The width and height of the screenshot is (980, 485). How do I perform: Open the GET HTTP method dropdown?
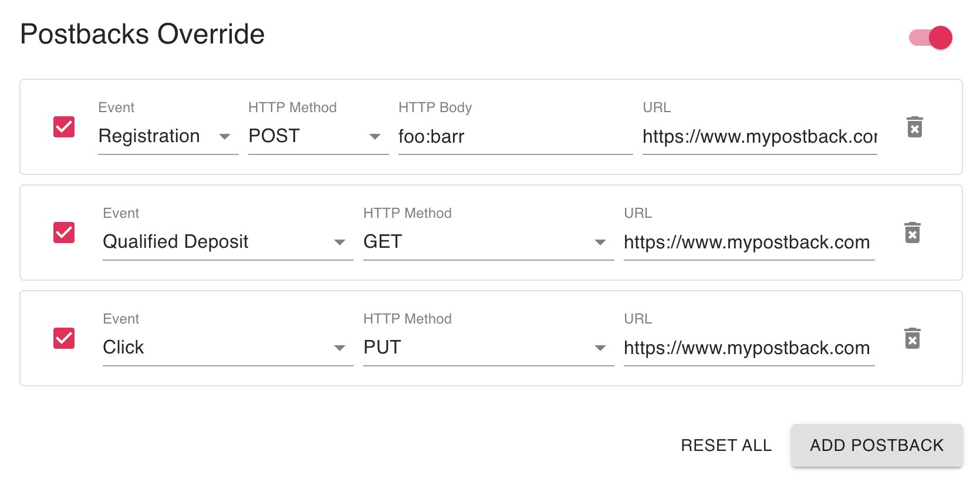click(488, 242)
